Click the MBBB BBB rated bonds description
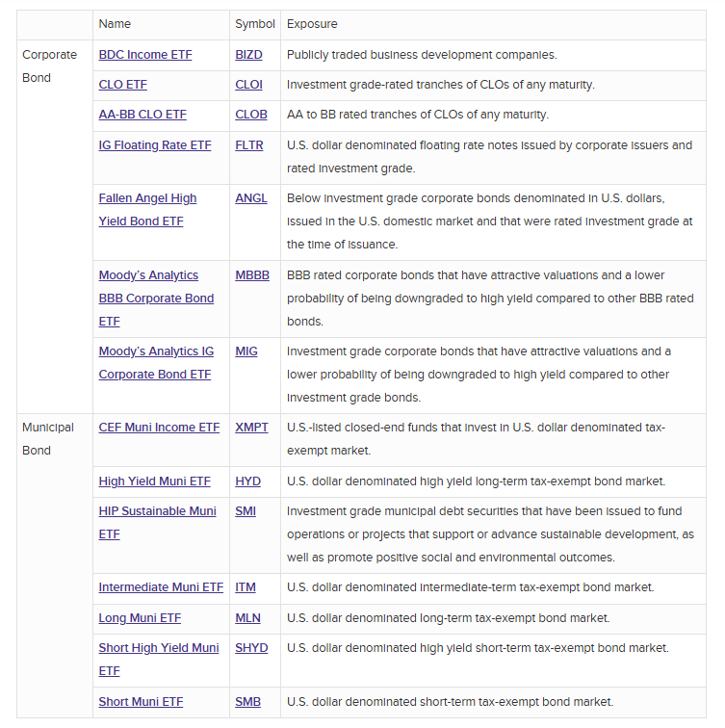Image resolution: width=725 pixels, height=728 pixels. (x=490, y=299)
